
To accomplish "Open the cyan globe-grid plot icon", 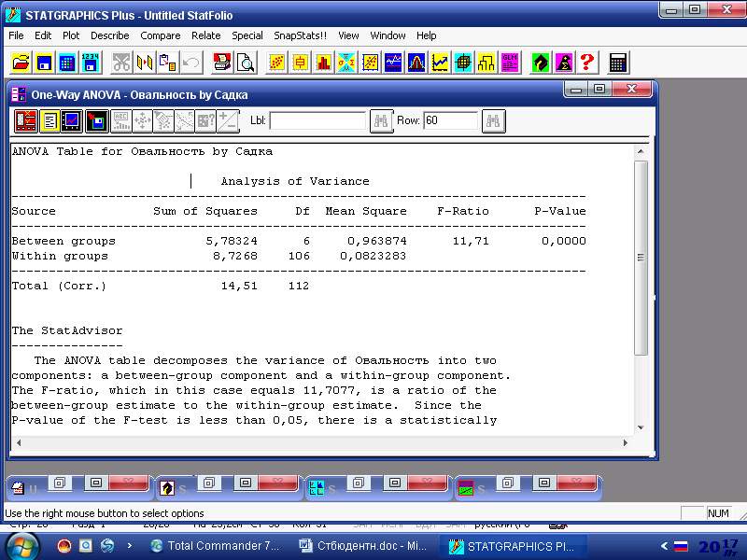I will pyautogui.click(x=462, y=63).
